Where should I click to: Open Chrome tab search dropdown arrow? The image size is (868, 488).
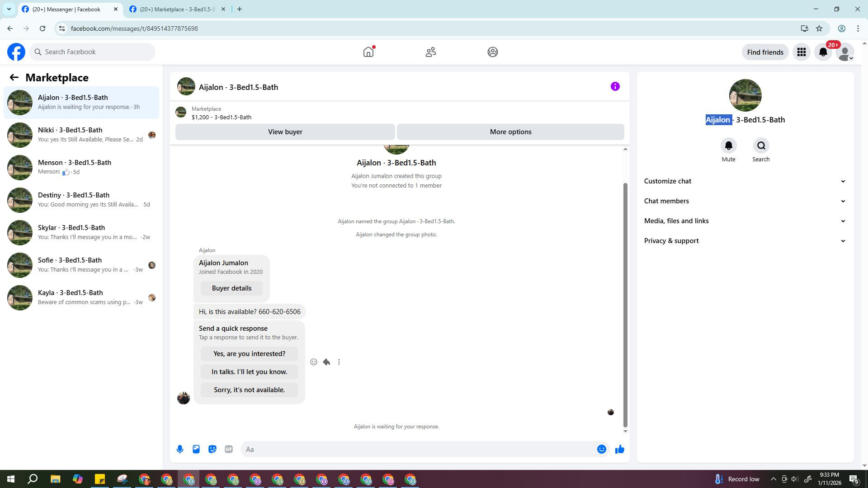9,9
